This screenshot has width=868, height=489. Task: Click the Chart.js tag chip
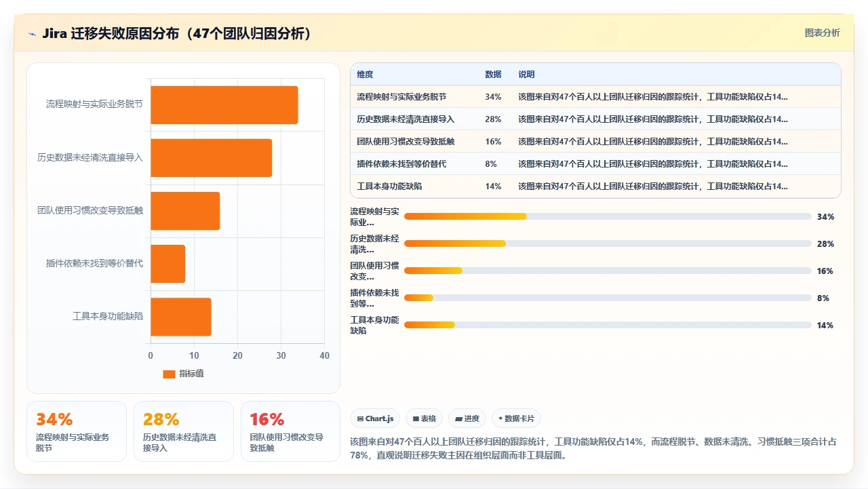(375, 418)
